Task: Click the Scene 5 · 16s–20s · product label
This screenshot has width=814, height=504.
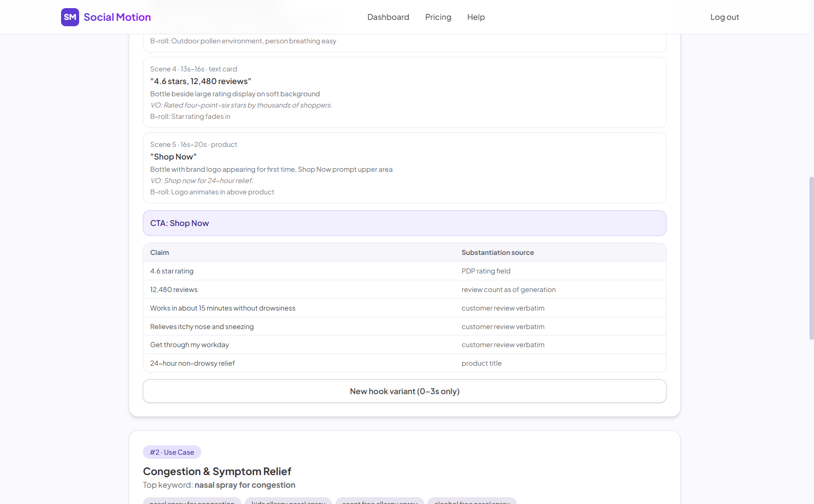Action: tap(194, 145)
